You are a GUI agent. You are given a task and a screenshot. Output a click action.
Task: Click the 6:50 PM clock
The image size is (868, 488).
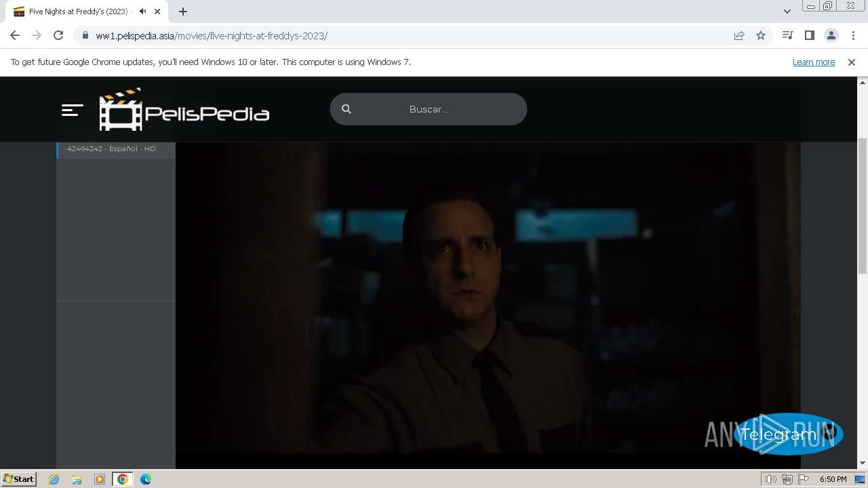tap(833, 479)
